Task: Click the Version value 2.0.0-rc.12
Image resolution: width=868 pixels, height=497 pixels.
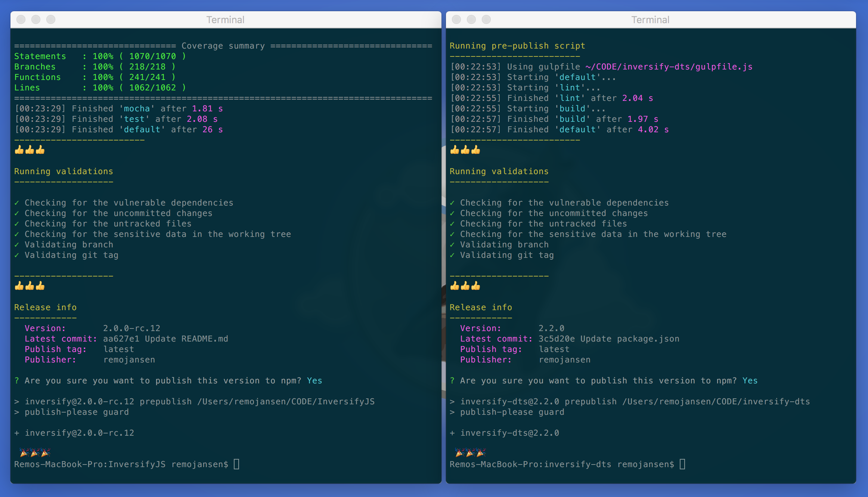Action: pyautogui.click(x=132, y=328)
